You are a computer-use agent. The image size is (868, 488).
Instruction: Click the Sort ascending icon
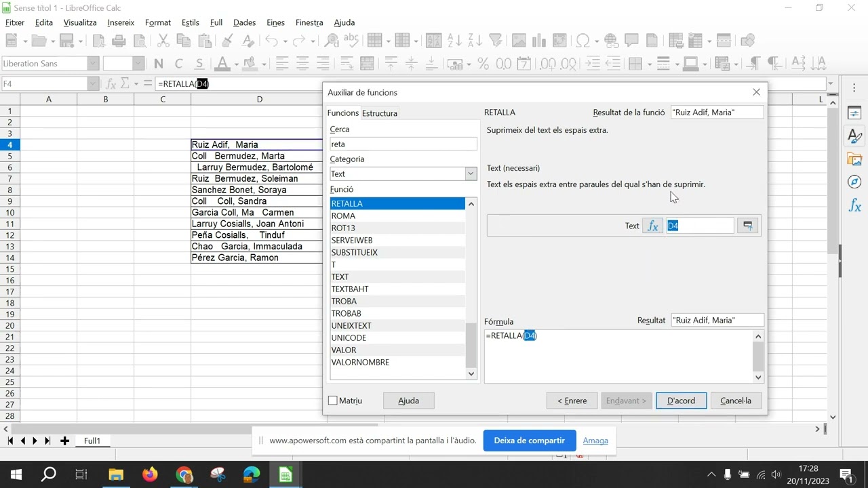[455, 41]
